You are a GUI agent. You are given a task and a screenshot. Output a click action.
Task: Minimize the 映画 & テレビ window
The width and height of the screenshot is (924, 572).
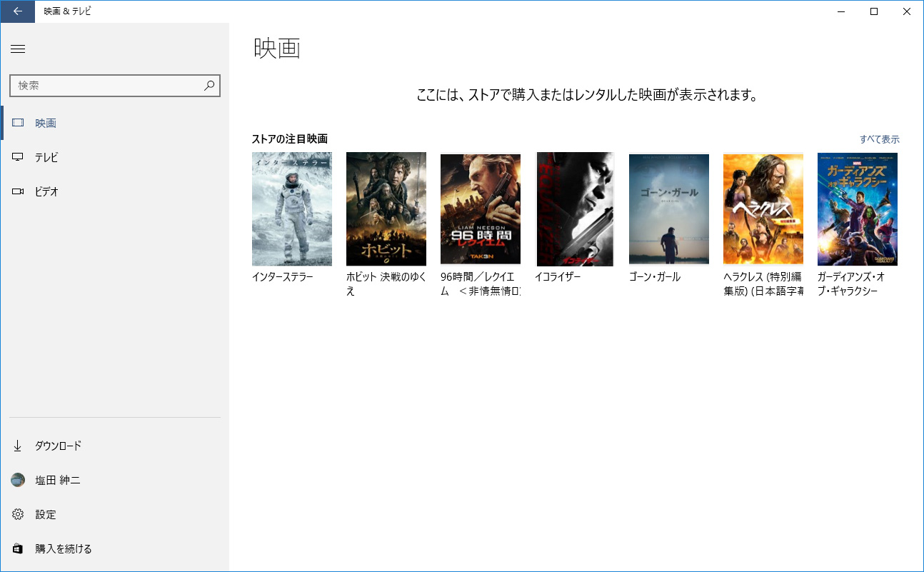841,11
